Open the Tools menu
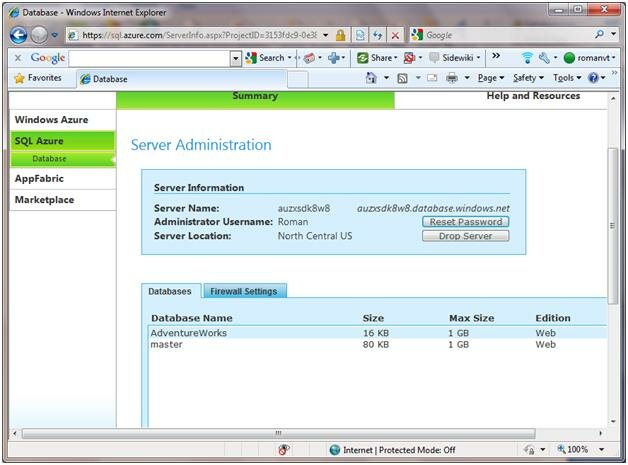Image resolution: width=628 pixels, height=465 pixels. 567,78
